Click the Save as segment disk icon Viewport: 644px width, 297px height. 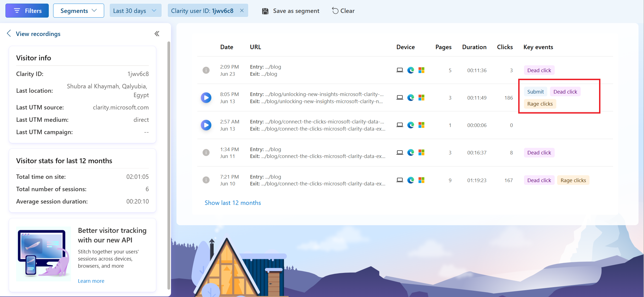(265, 11)
